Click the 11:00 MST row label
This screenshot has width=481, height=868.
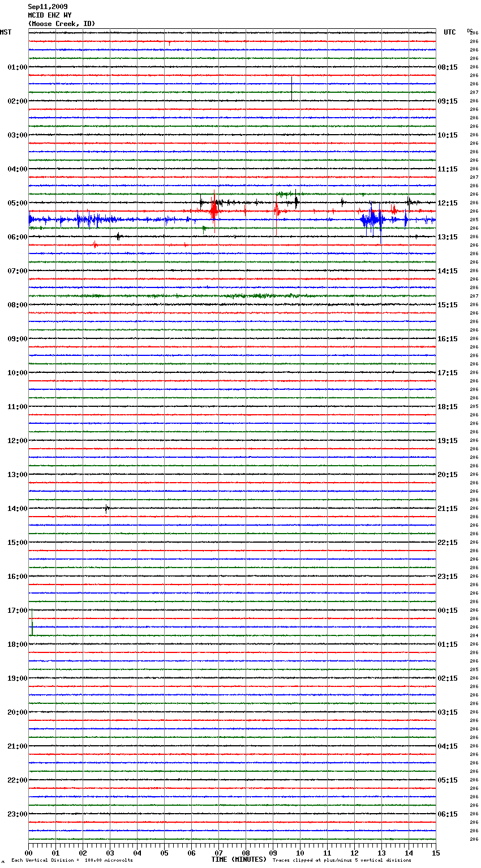(x=18, y=407)
